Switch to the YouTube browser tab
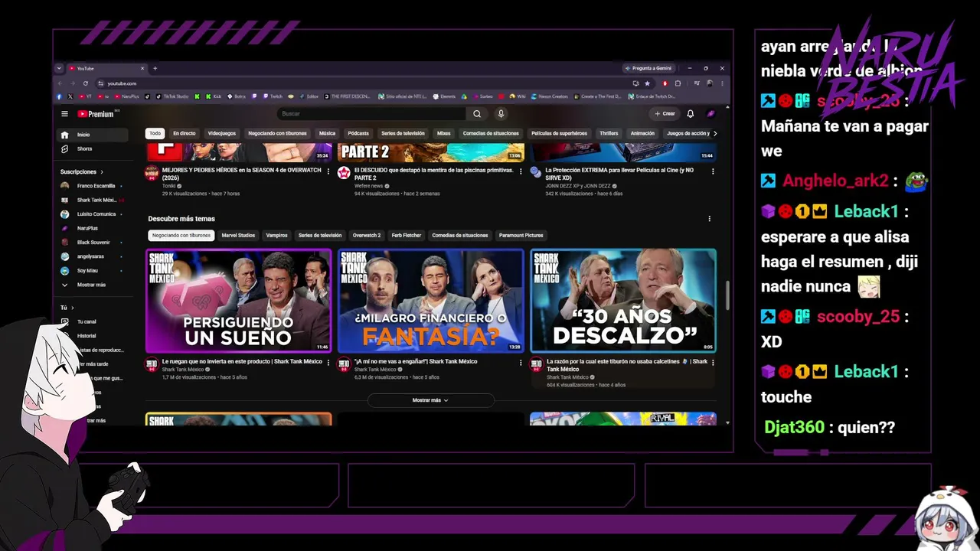980x551 pixels. click(x=106, y=68)
